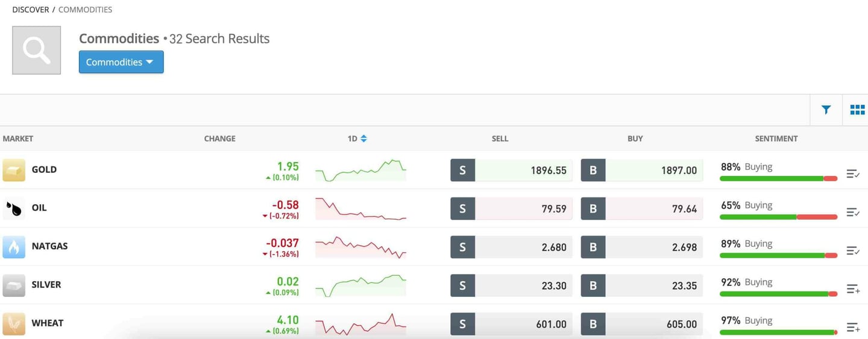Image resolution: width=868 pixels, height=339 pixels.
Task: Open the 1D timeframe selector
Action: pos(357,138)
